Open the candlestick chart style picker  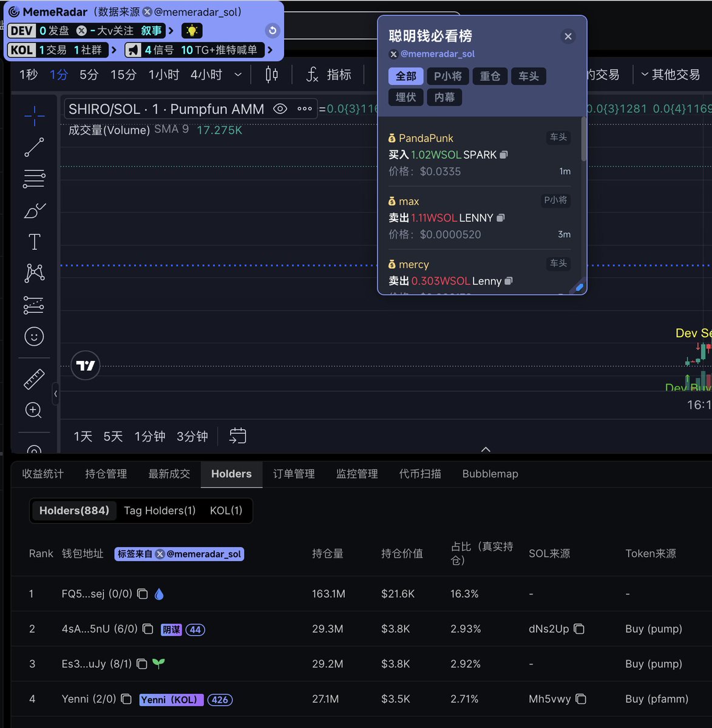pos(272,75)
